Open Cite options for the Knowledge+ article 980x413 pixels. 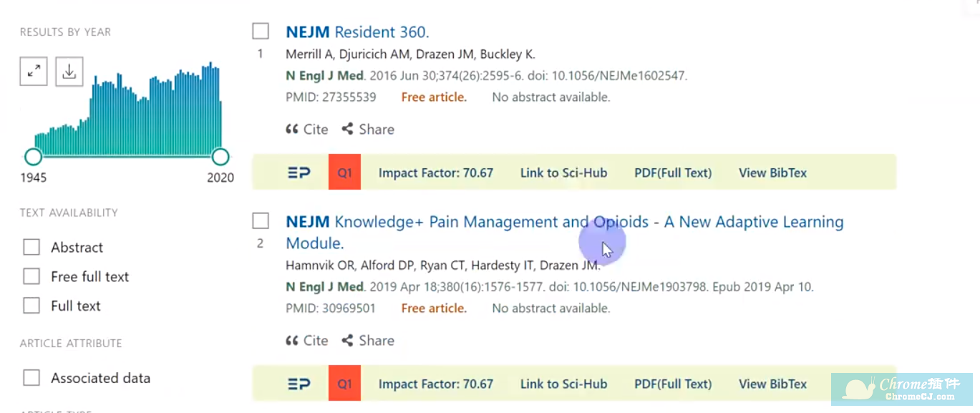coord(306,340)
